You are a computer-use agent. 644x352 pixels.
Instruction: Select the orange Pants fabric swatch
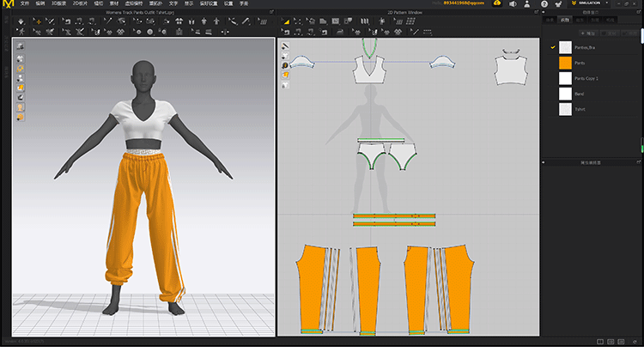564,63
